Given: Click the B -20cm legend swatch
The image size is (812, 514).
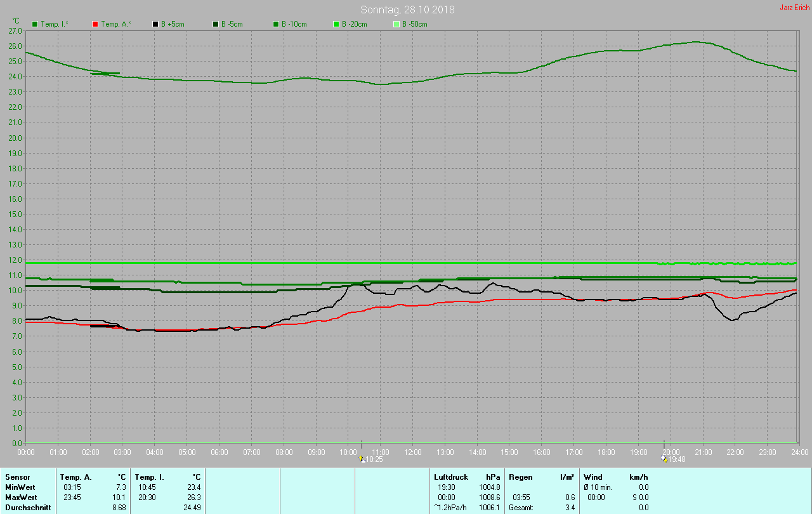Looking at the screenshot, I should [x=336, y=24].
